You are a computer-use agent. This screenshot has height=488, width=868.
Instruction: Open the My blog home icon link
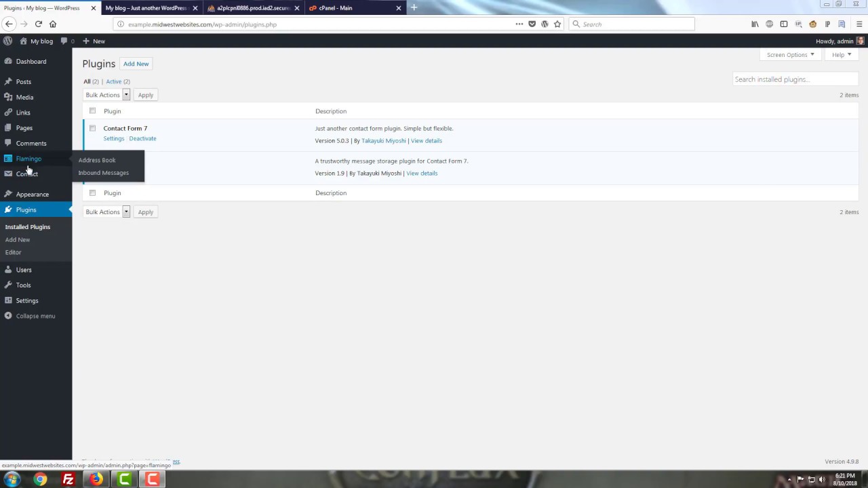37,41
